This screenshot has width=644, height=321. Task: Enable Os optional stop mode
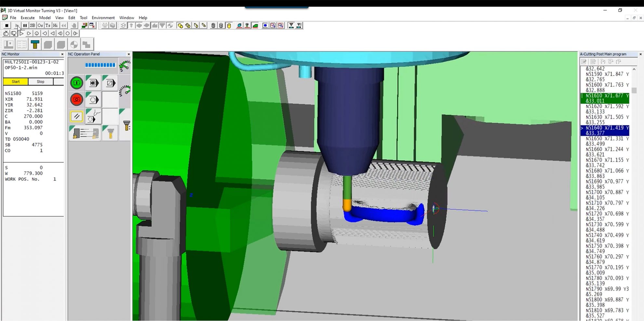[40, 25]
